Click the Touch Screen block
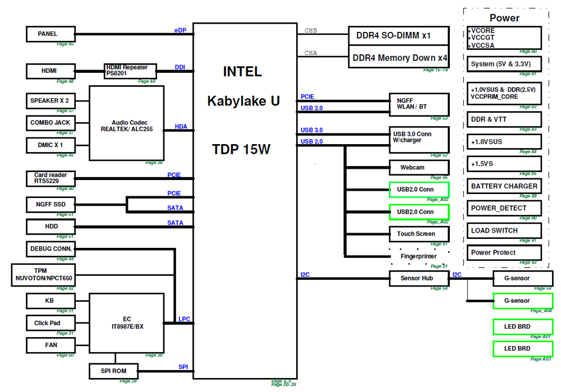561x392 pixels. (419, 234)
